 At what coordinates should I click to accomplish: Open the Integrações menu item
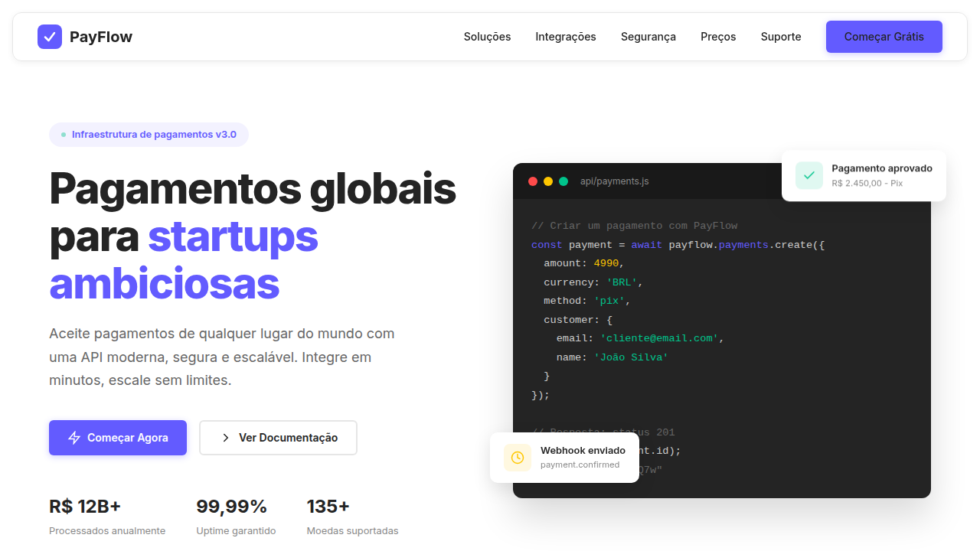point(566,36)
